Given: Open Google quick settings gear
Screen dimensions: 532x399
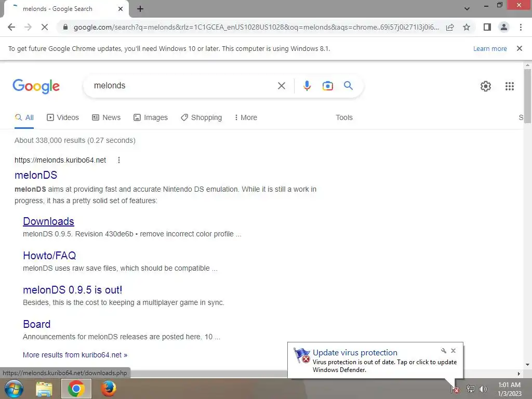Looking at the screenshot, I should (x=486, y=86).
